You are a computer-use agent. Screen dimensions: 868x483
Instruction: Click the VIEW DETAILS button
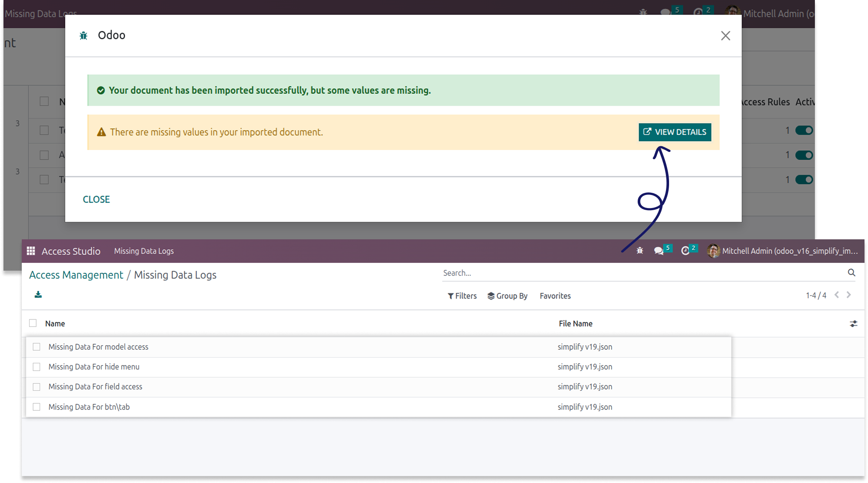click(675, 132)
